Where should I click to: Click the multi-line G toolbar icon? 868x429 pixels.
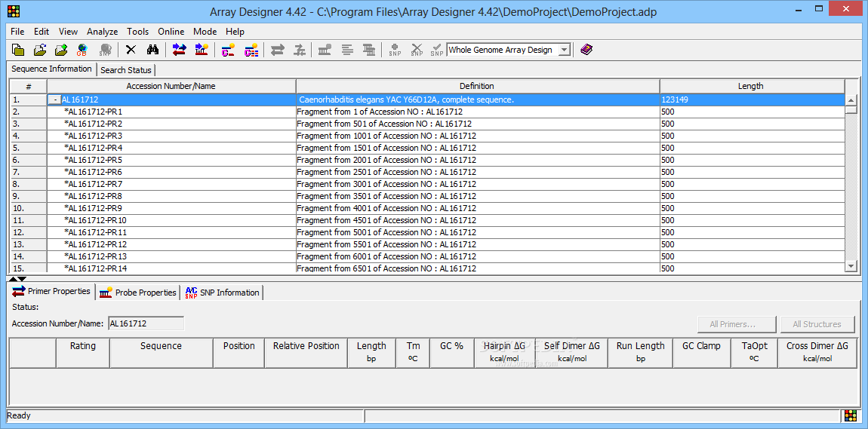pos(251,50)
